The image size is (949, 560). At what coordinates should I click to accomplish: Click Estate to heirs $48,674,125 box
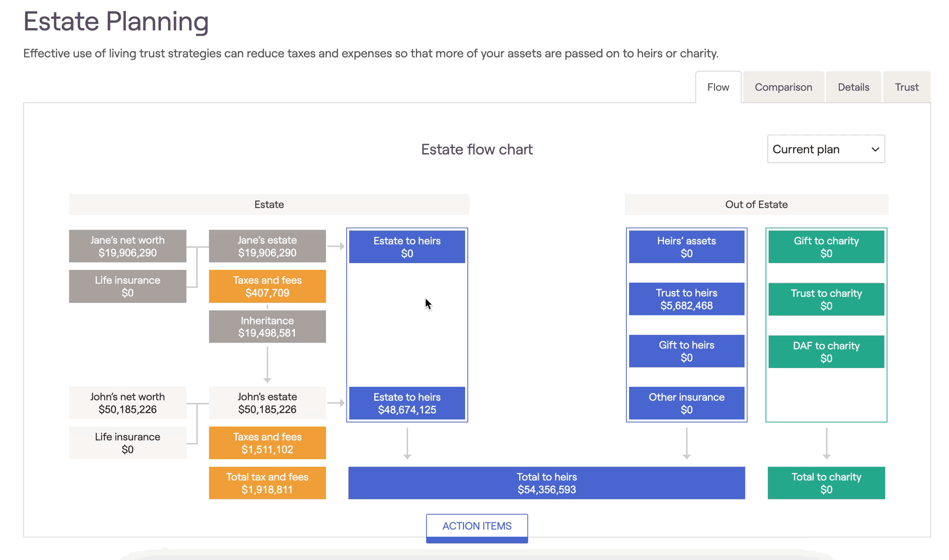[407, 403]
